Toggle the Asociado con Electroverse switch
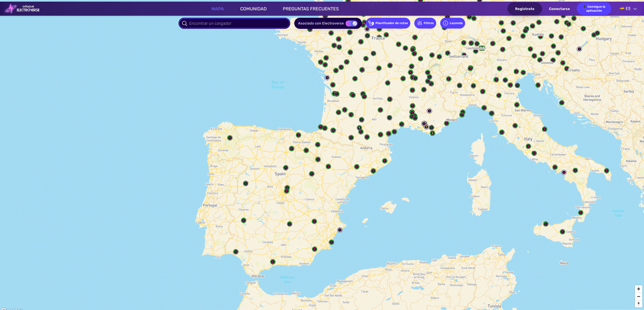This screenshot has width=644, height=310. 351,23
